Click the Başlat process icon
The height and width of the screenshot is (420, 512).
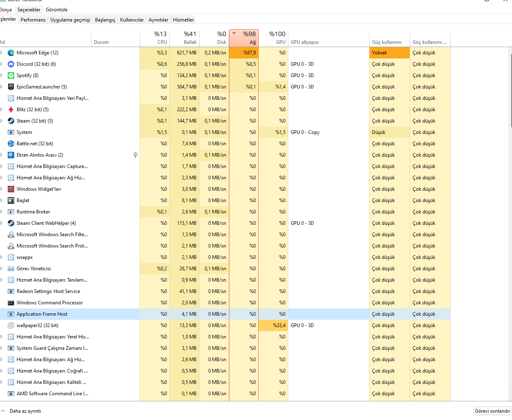pos(11,200)
